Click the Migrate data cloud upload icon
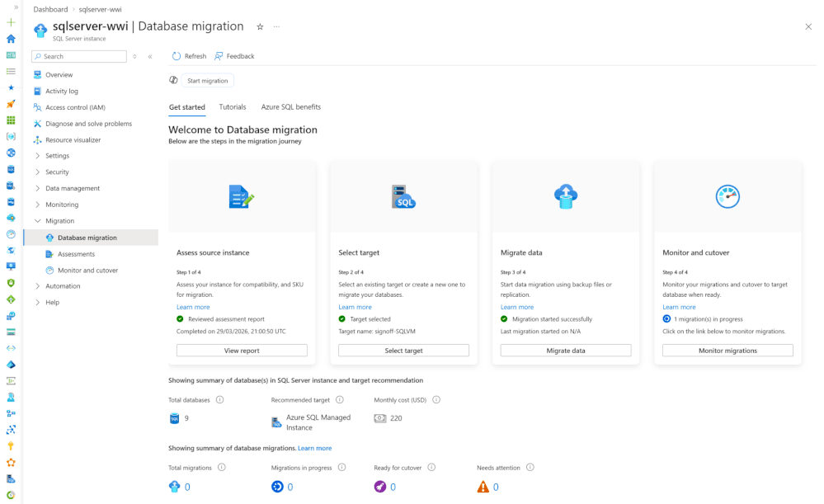The width and height of the screenshot is (824, 504). tap(566, 196)
